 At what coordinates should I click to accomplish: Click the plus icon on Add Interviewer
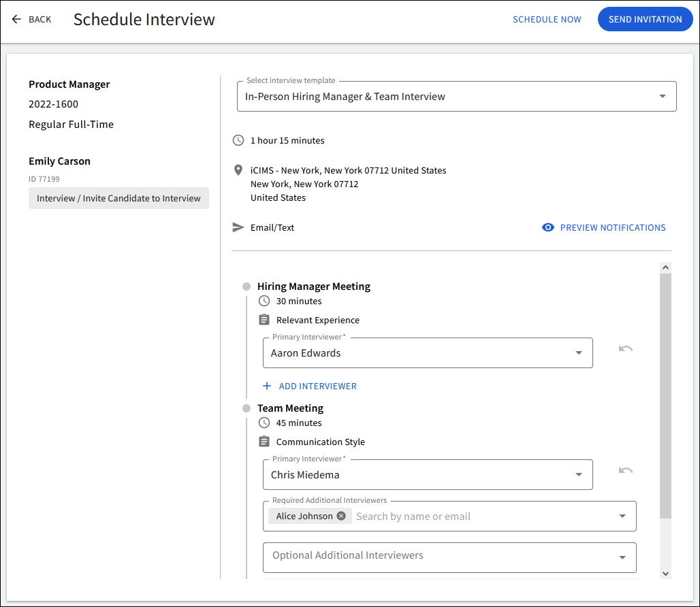tap(266, 386)
